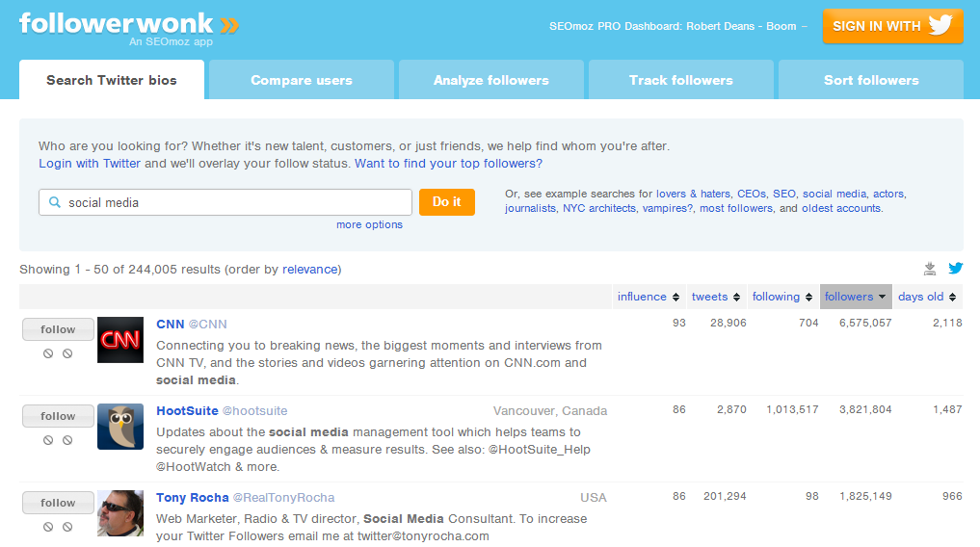Expand more options under search box
The image size is (980, 547).
[x=369, y=224]
